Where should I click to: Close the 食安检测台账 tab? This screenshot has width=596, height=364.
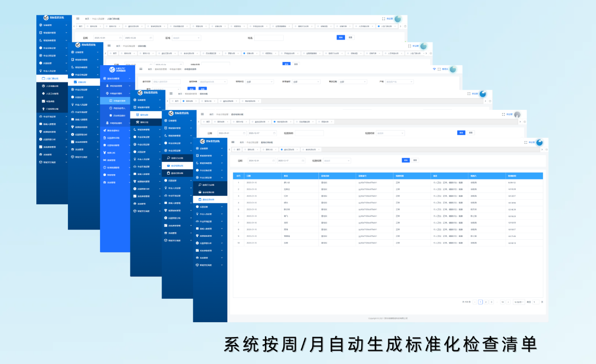[318, 150]
